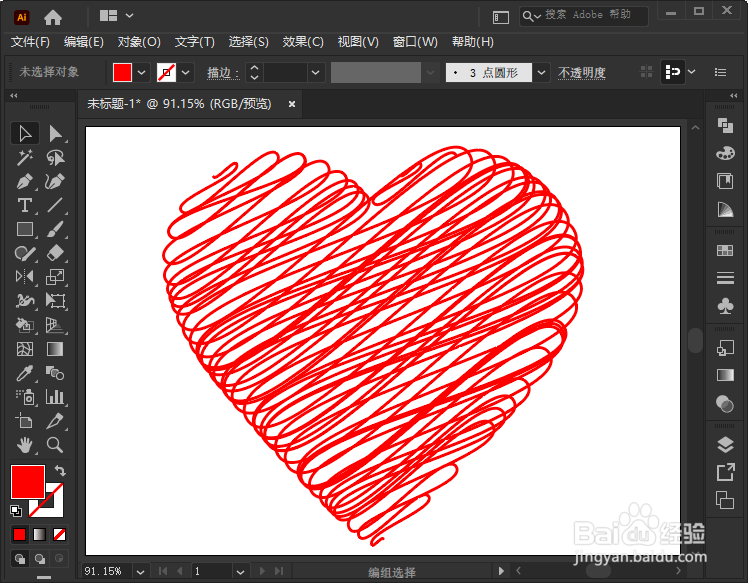Select the Direct Selection tool
748x583 pixels.
tap(55, 134)
